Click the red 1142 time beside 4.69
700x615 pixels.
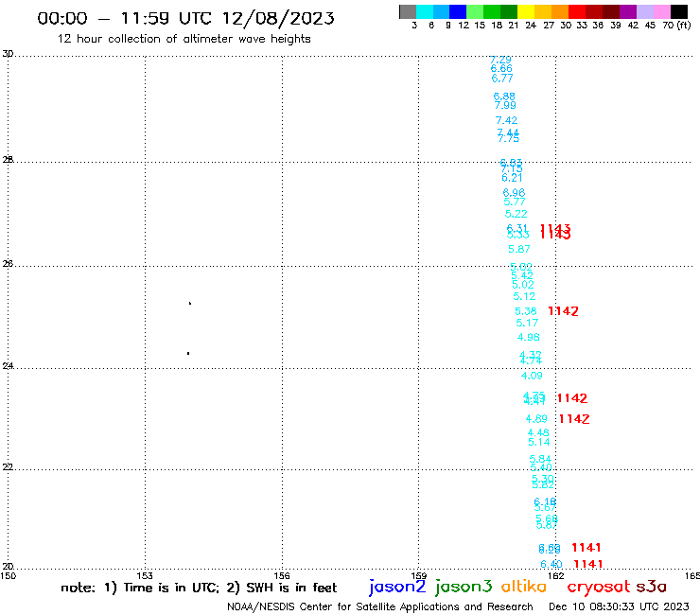pyautogui.click(x=574, y=419)
